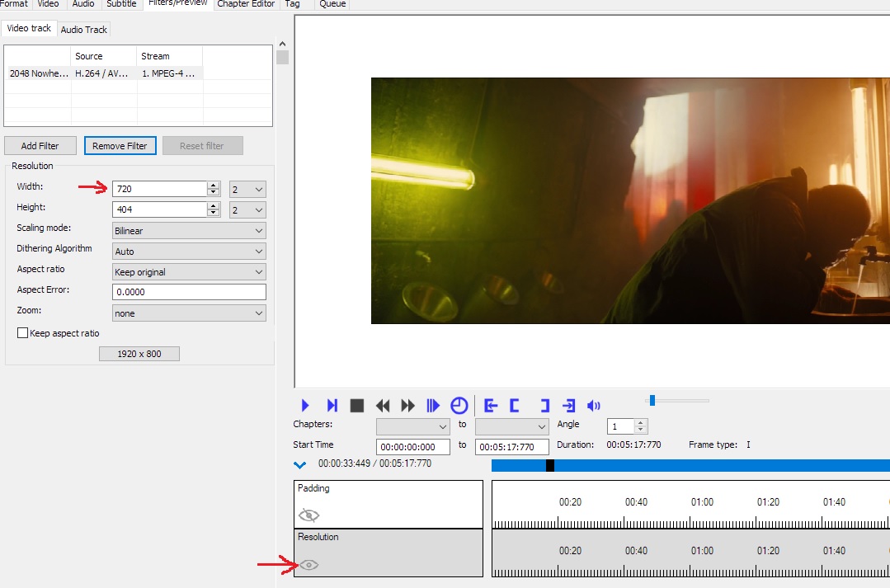This screenshot has height=588, width=890.
Task: Open the Height modulo dropdown
Action: [247, 210]
